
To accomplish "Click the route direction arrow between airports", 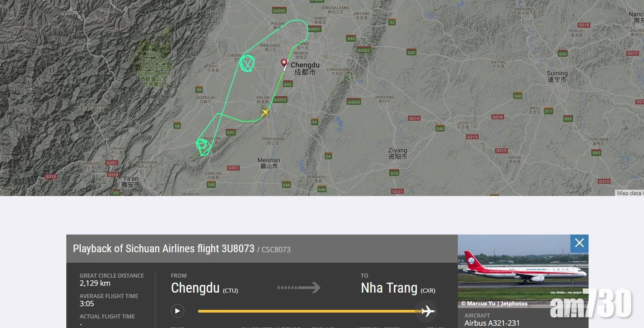I will point(299,288).
